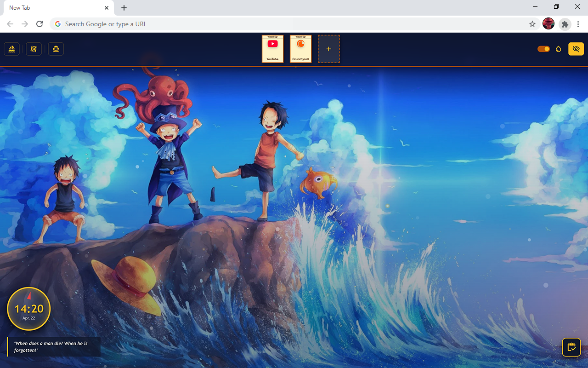
Task: Toggle the orange switch in header
Action: (543, 49)
